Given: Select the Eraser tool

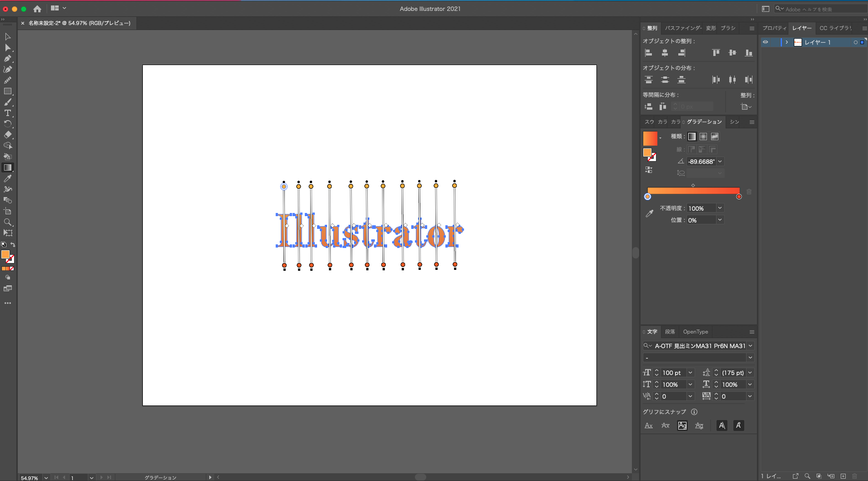Looking at the screenshot, I should point(8,135).
